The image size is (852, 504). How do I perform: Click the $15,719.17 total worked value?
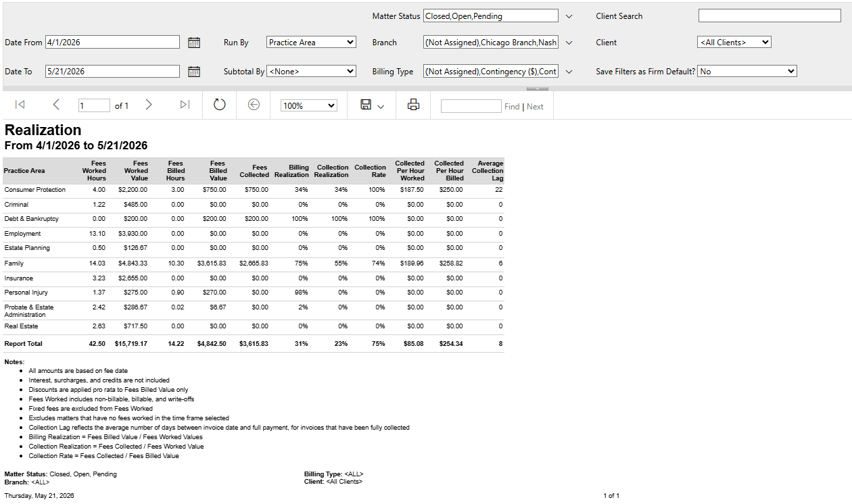click(x=131, y=344)
